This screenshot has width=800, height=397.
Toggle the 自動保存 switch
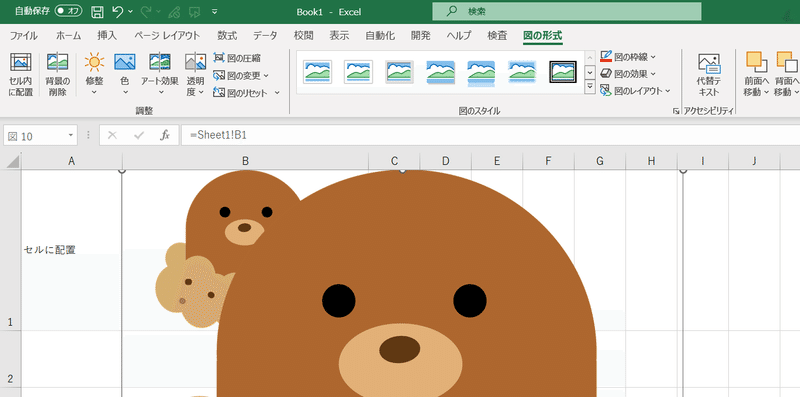[x=68, y=11]
